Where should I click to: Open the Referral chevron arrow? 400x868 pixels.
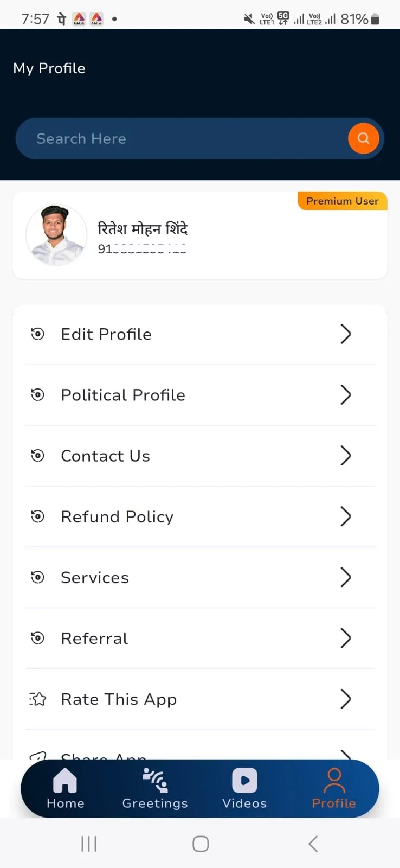click(345, 637)
